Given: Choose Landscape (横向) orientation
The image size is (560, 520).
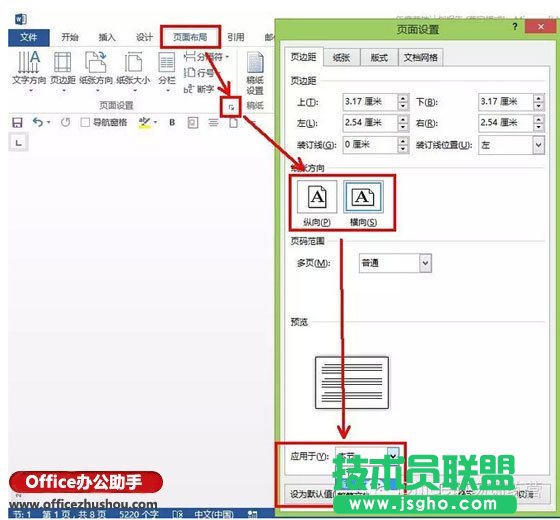Looking at the screenshot, I should 363,203.
